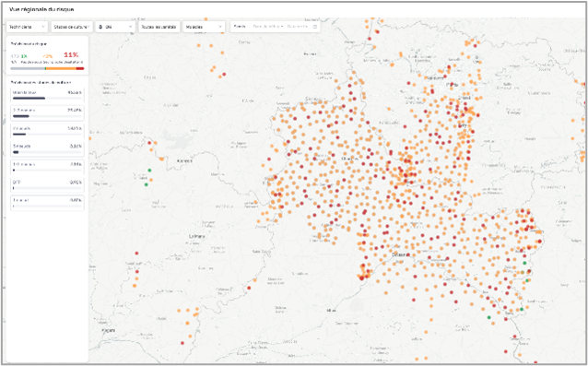Click the green marker near Alençon
588x366 pixels.
[x=149, y=171]
